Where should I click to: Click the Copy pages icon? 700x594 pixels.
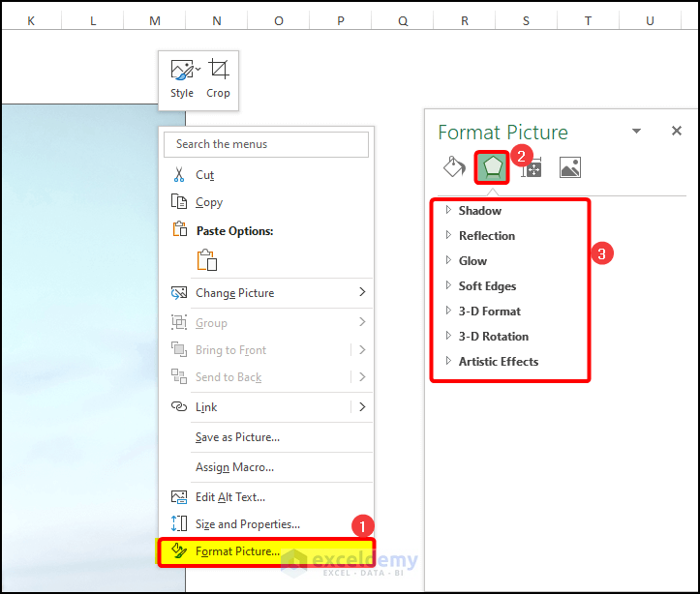[x=179, y=201]
